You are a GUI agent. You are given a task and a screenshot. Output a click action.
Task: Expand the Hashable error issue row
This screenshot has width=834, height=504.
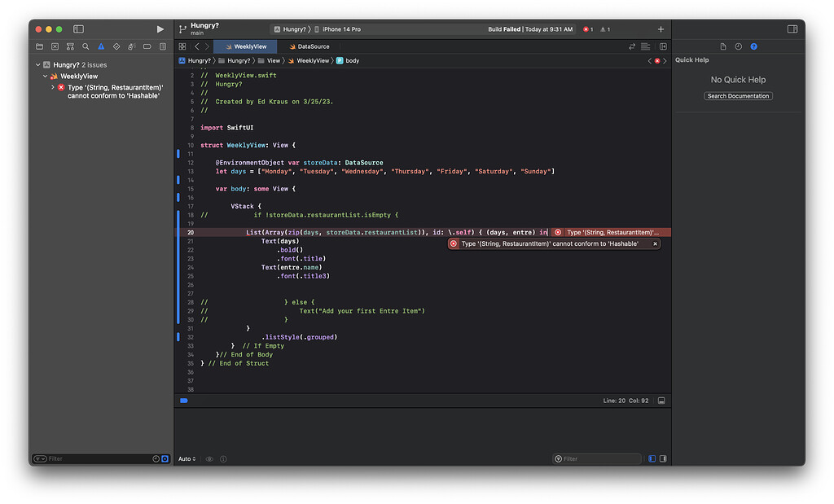53,87
